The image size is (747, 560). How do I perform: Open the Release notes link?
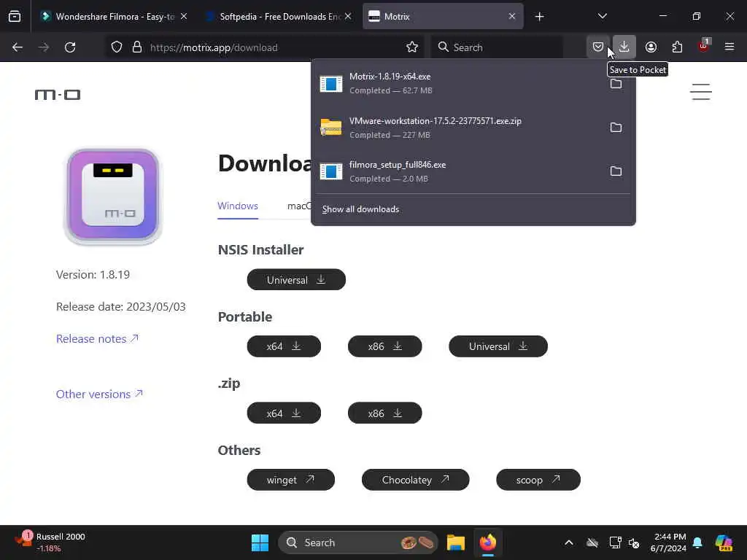pos(97,339)
